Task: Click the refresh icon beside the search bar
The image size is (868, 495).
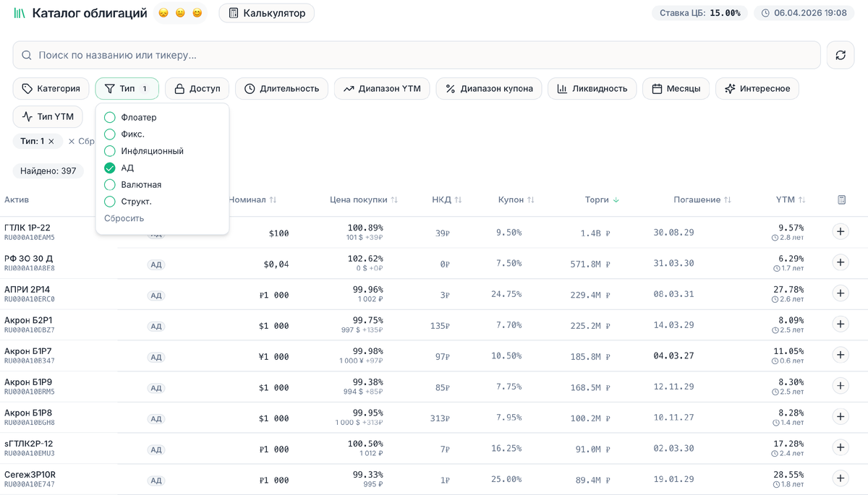Action: click(x=840, y=55)
